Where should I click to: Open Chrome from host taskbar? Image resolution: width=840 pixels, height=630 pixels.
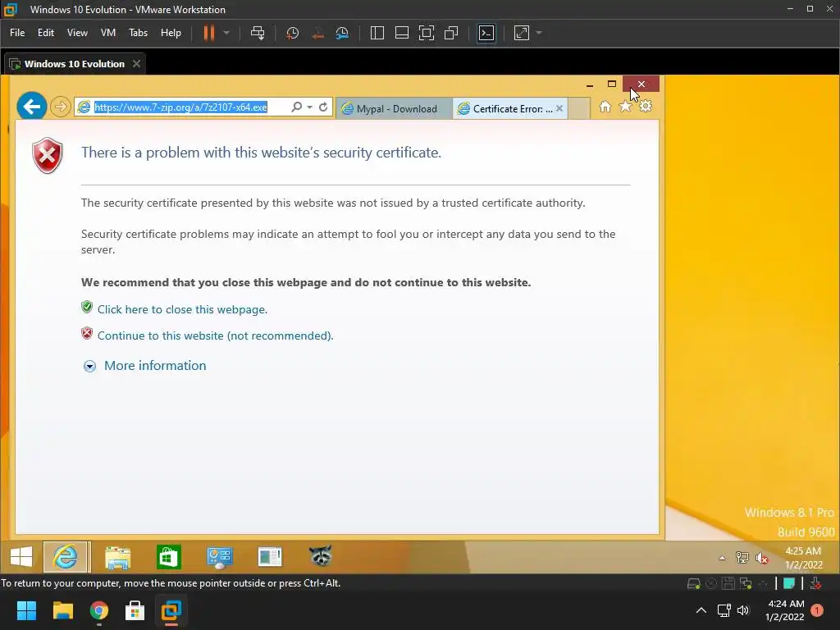99,610
